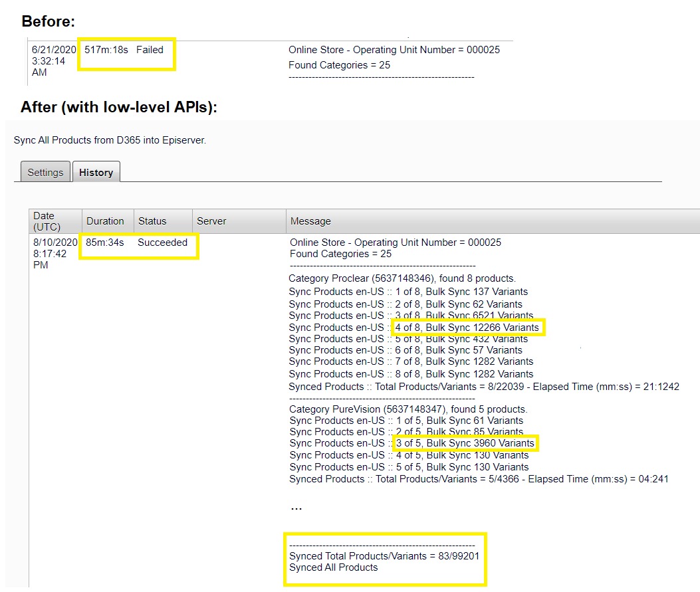
Task: Select the History tab
Action: pos(96,172)
